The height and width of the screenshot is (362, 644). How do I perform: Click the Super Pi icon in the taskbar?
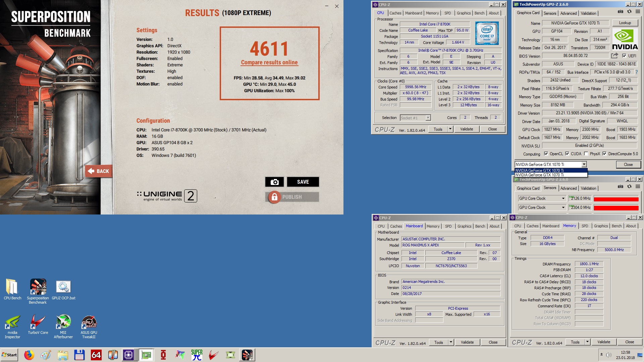tap(197, 355)
